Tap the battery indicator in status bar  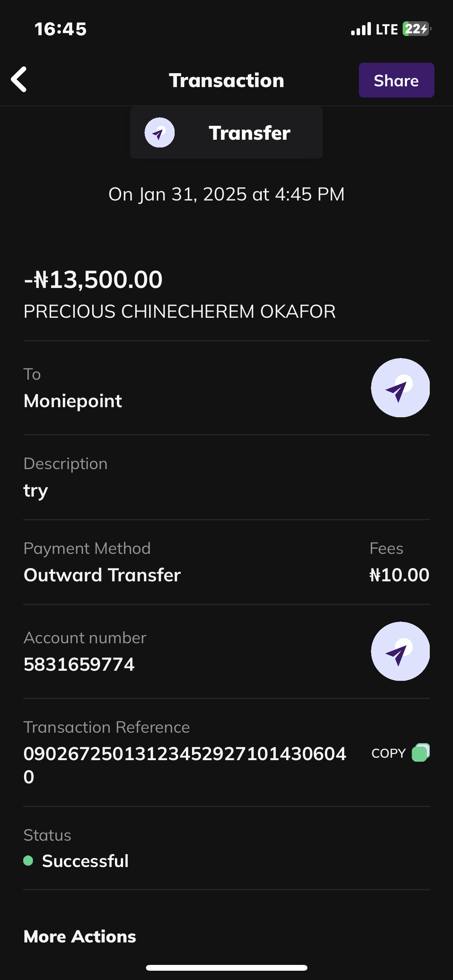(416, 29)
